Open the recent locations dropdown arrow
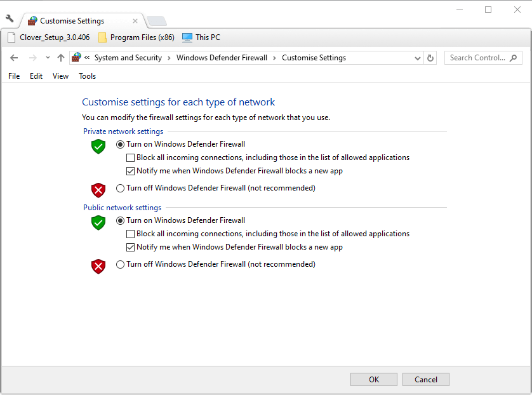This screenshot has width=532, height=395. click(48, 58)
